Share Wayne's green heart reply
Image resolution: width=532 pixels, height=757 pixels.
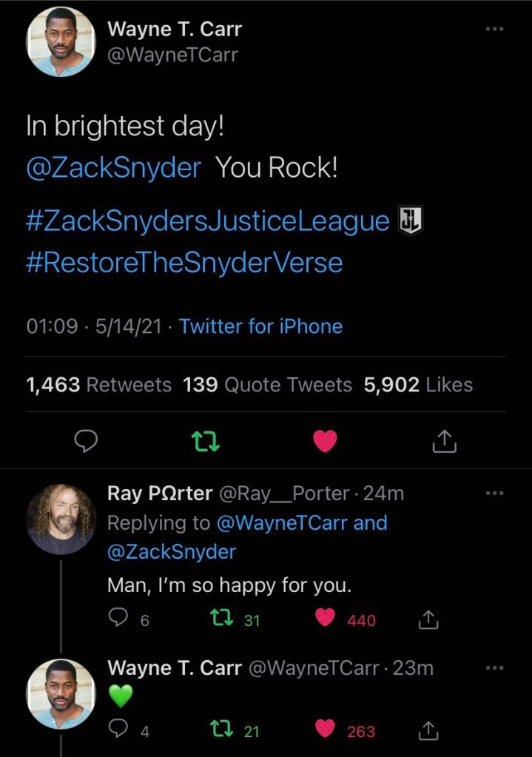click(x=429, y=730)
